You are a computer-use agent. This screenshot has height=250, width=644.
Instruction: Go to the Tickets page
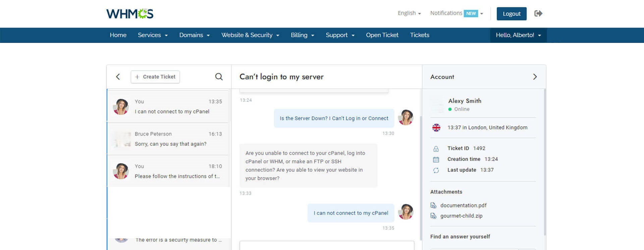click(419, 35)
